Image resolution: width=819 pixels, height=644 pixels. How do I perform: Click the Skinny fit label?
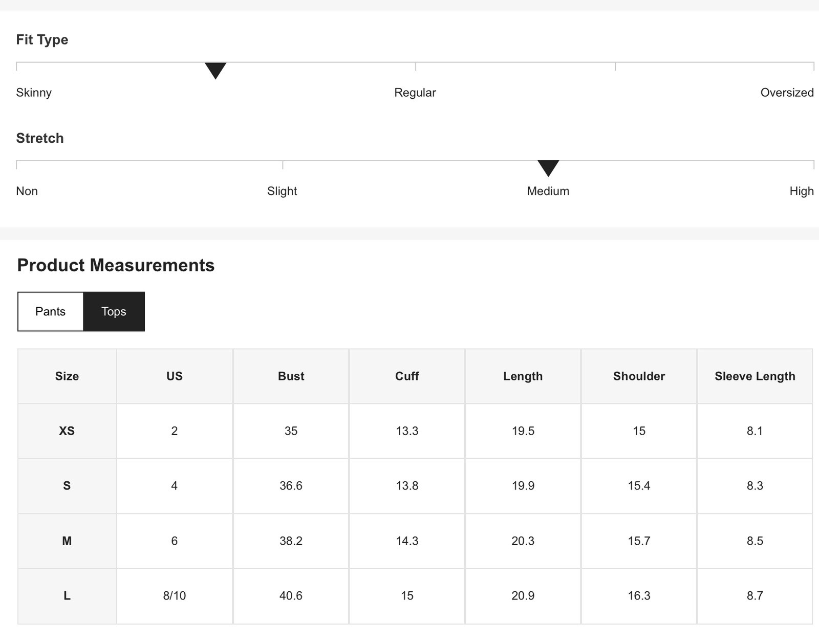click(34, 93)
